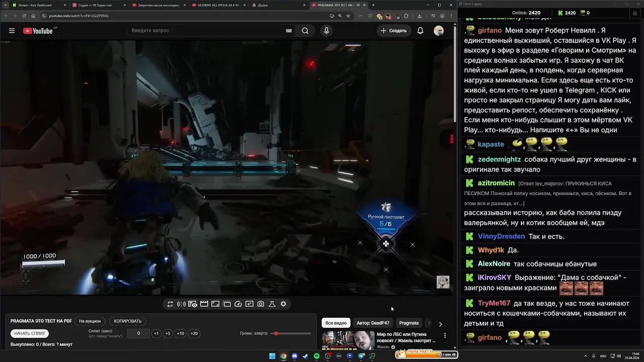
Task: Open YouTube notifications bell
Action: 420,31
